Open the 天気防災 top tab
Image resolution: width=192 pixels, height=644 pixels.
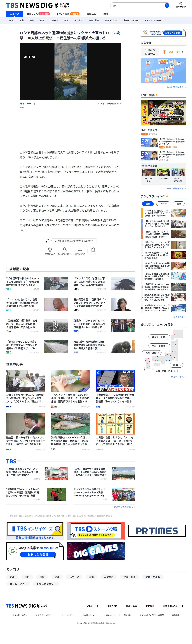(91, 14)
